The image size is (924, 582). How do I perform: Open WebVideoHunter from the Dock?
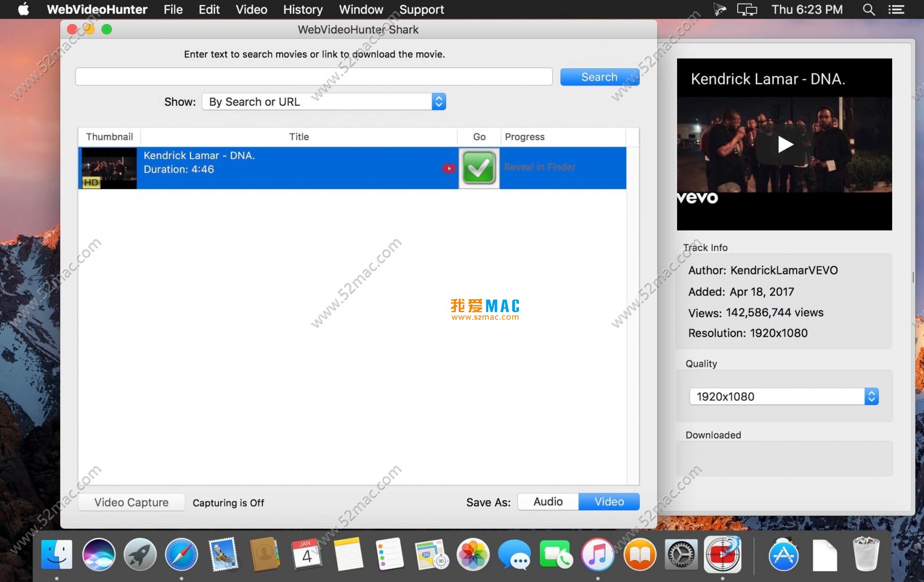(x=723, y=554)
